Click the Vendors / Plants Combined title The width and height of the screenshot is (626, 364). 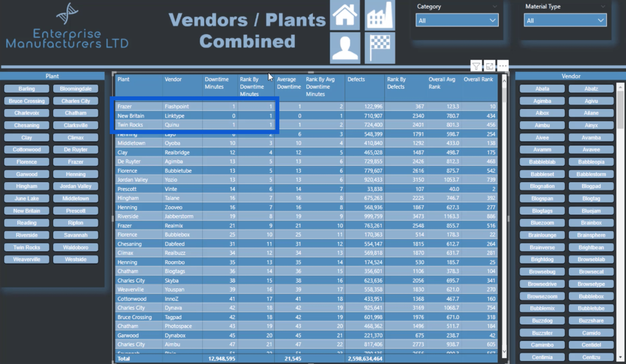tap(247, 31)
